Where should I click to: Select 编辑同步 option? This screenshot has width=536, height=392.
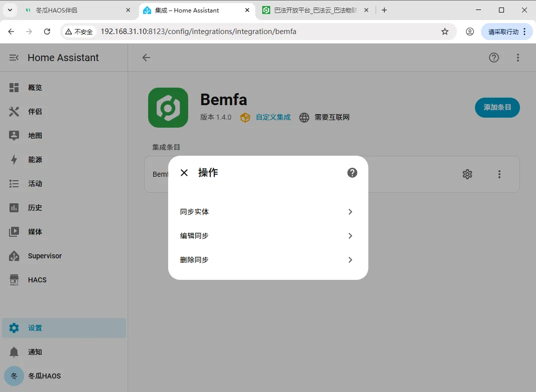(268, 236)
